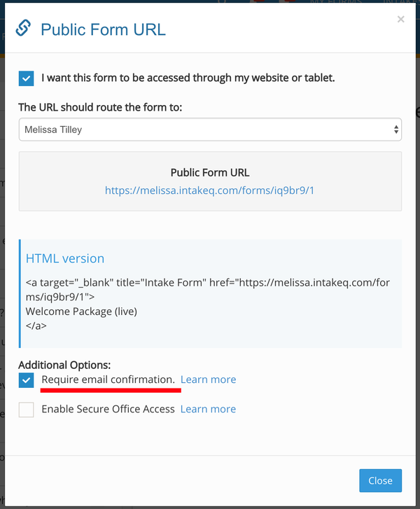Click the 'Additional Options:' label
Viewport: 420px width, 509px height.
pyautogui.click(x=64, y=365)
